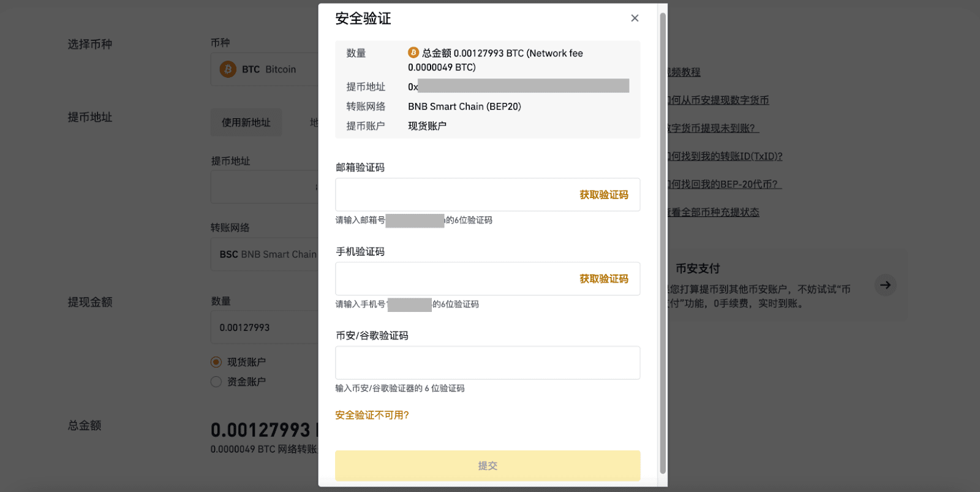
Task: Switch to the 使用新地址 tab
Action: [x=246, y=123]
